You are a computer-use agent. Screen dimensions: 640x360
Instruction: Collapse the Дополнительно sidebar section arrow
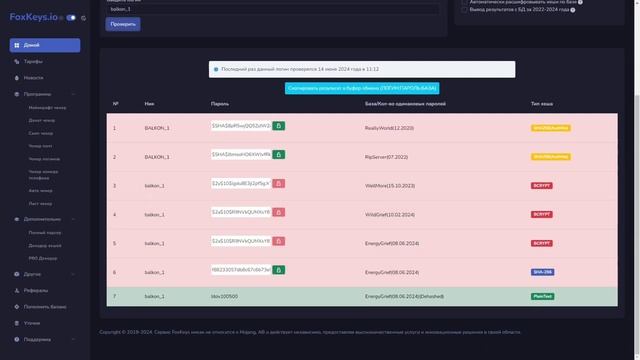pyautogui.click(x=73, y=219)
